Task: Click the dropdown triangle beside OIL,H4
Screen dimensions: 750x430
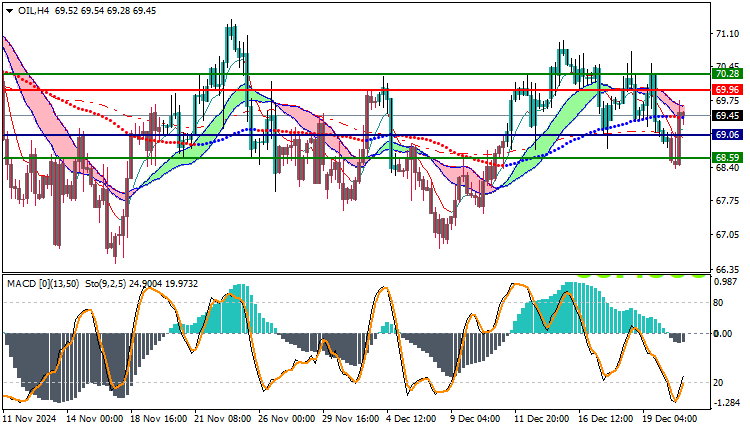Action: 10,11
